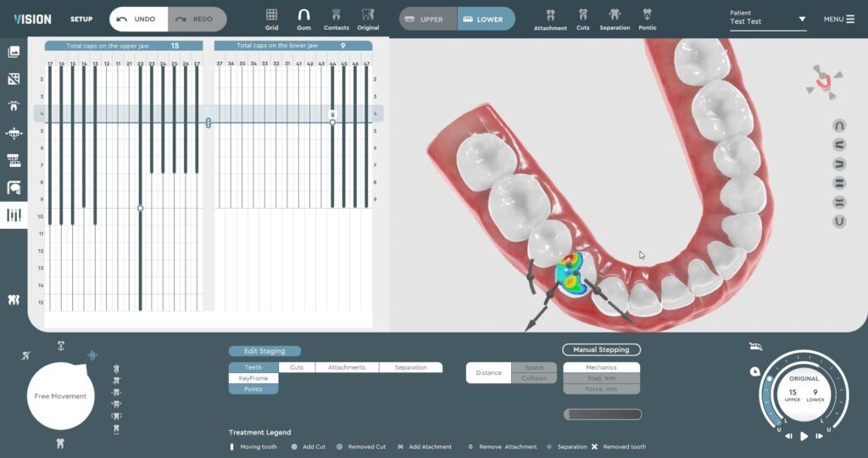Toggle the Grid icon in top toolbar

[x=271, y=19]
